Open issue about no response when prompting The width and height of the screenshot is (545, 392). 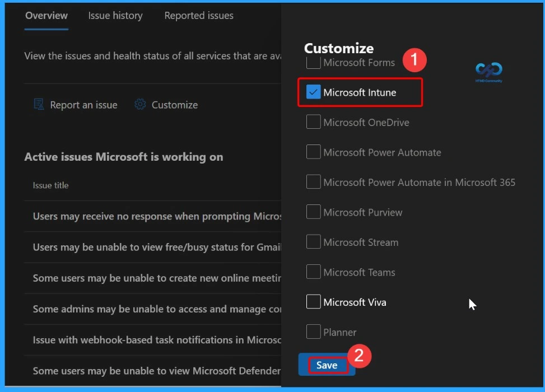click(x=157, y=216)
